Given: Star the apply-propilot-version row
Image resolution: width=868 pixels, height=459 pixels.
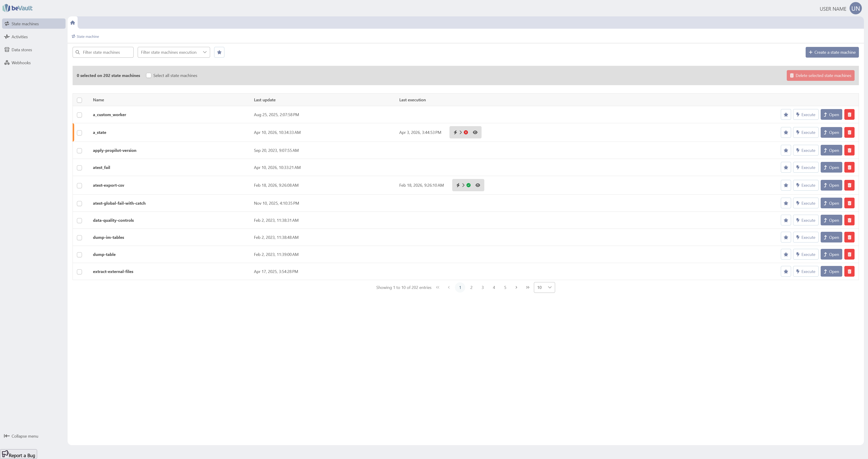Looking at the screenshot, I should tap(786, 150).
